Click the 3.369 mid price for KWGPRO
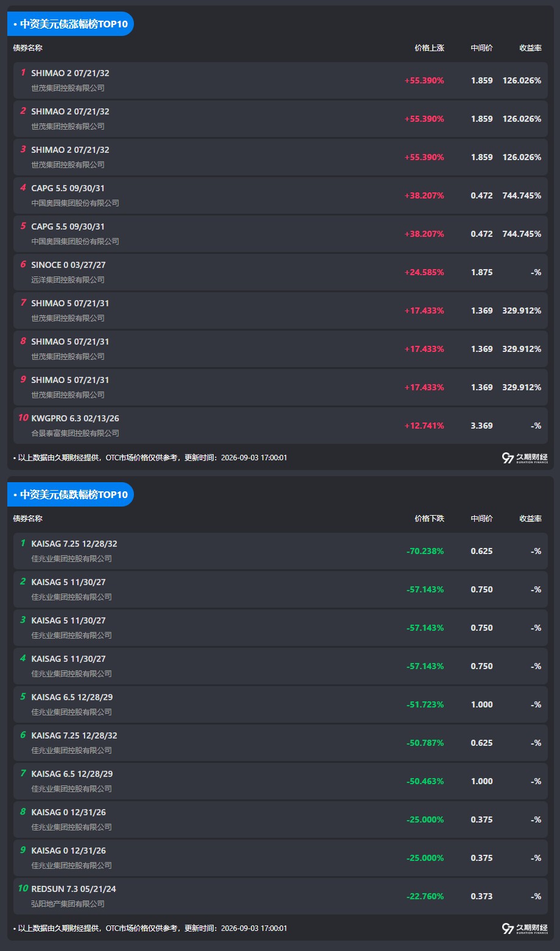Viewport: 560px width, 951px height. coord(481,426)
